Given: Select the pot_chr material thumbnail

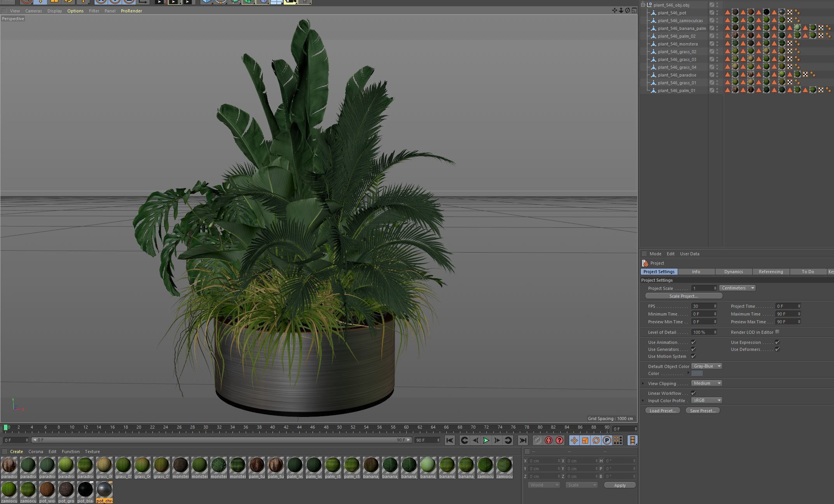Looking at the screenshot, I should coord(104,492).
